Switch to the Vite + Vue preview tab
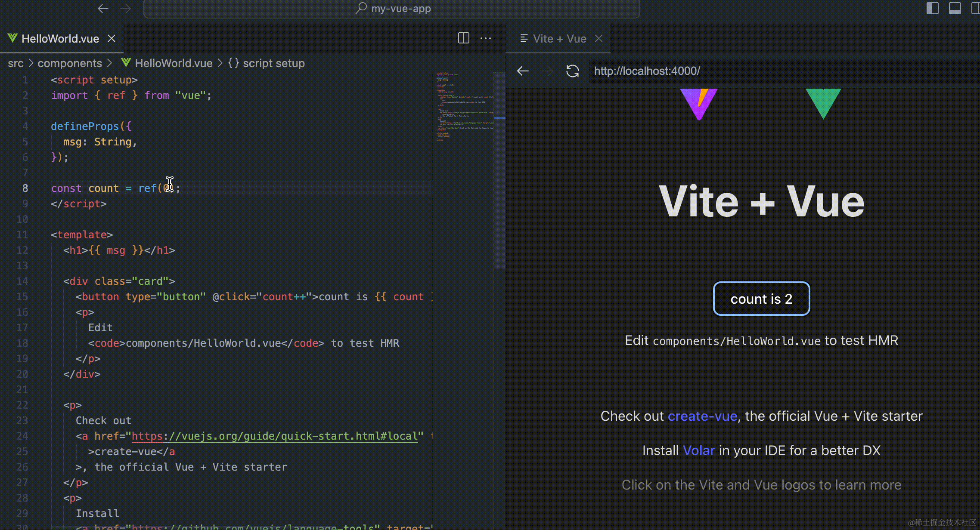 pyautogui.click(x=559, y=39)
